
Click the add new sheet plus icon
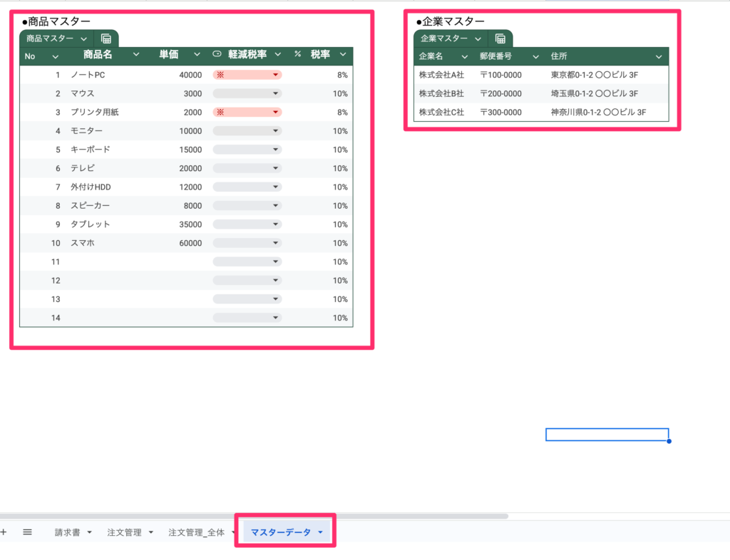[4, 532]
